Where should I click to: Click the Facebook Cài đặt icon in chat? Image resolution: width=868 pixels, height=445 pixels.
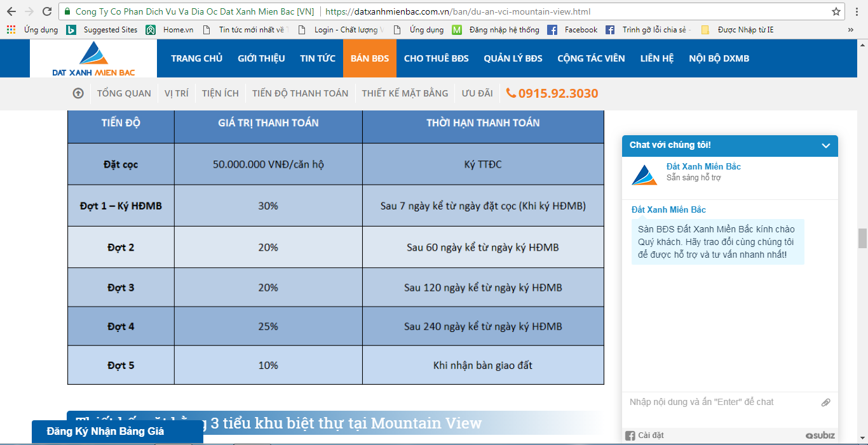point(630,435)
